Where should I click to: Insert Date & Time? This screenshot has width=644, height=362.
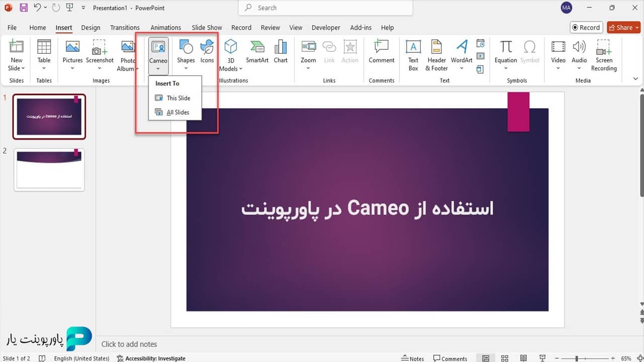coord(480,43)
